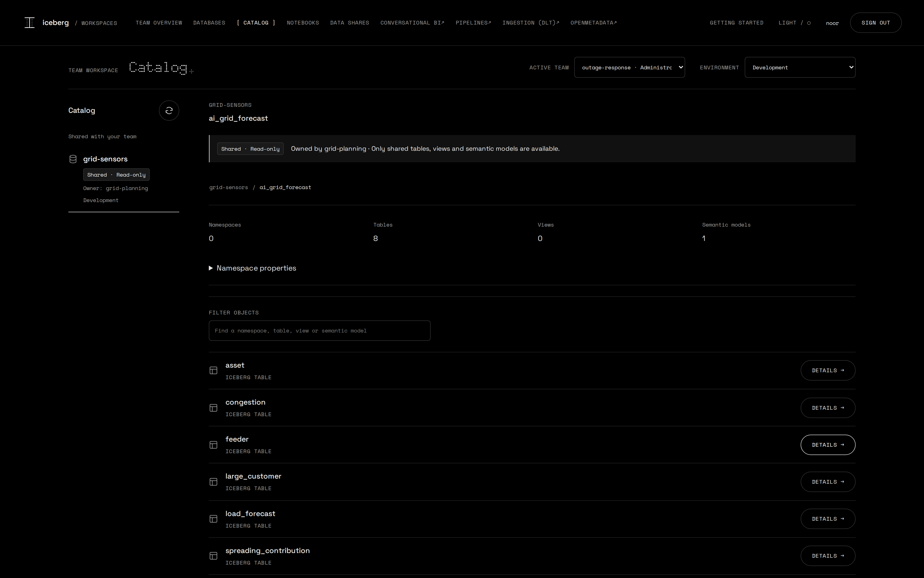
Task: Open the Environment dropdown
Action: 800,67
